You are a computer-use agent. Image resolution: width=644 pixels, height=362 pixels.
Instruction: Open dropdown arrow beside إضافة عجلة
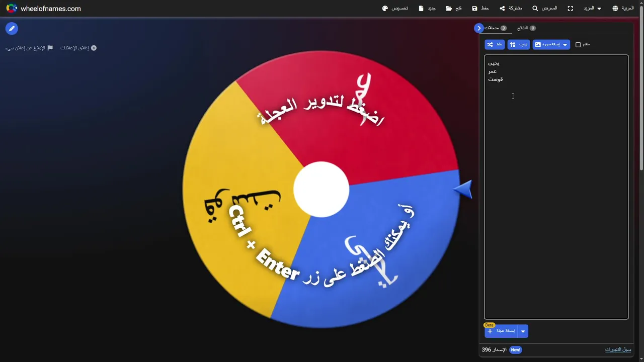point(523,331)
